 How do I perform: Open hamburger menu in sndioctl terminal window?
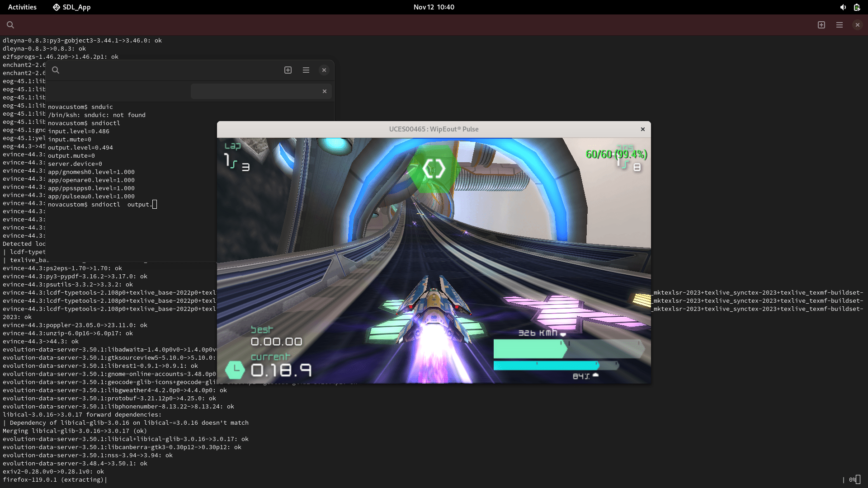306,70
